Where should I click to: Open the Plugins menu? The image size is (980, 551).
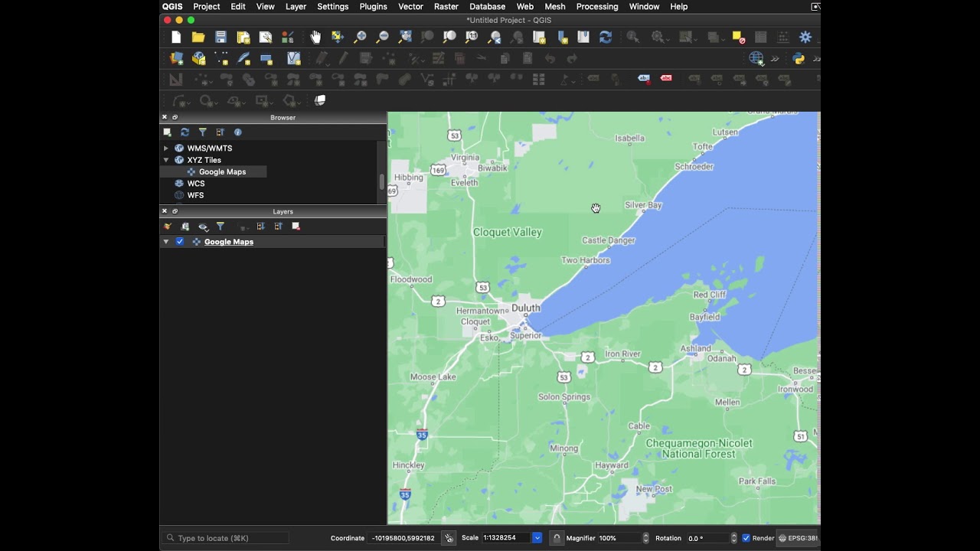pos(373,6)
